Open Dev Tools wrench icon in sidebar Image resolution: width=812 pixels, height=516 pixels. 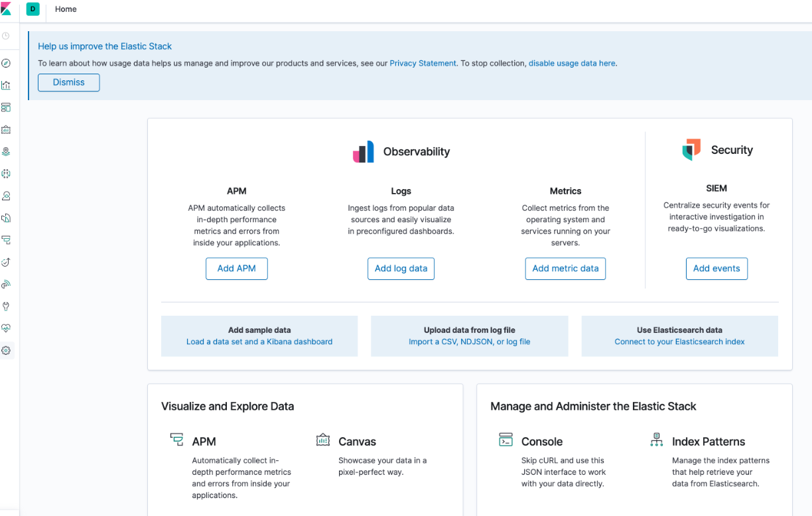click(x=6, y=306)
